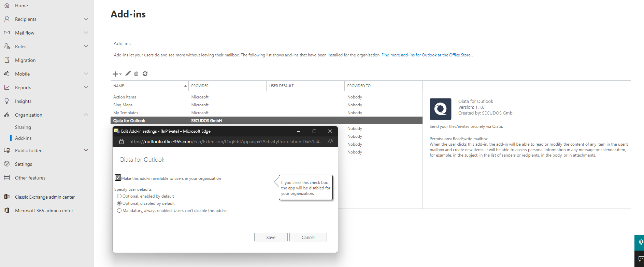644x267 pixels.
Task: Click the Other features grid icon
Action: 7,178
